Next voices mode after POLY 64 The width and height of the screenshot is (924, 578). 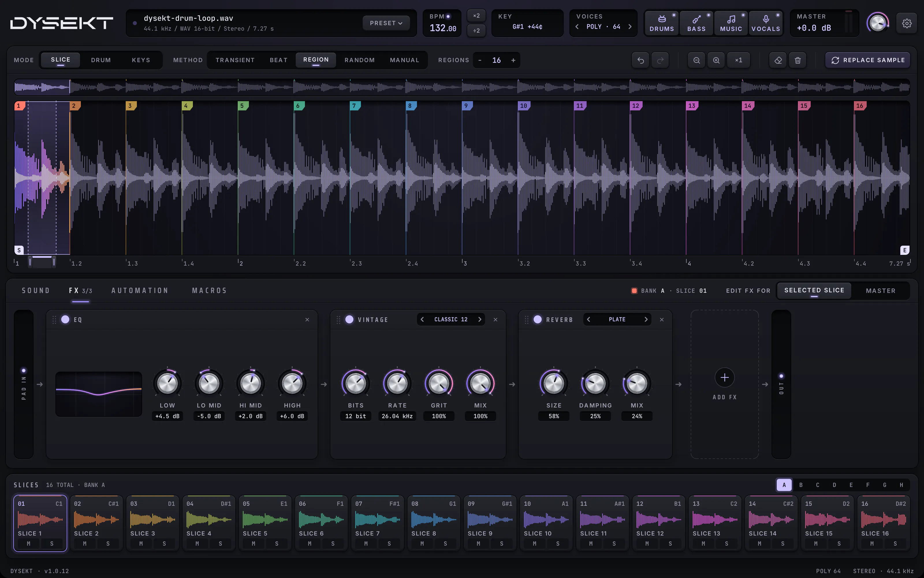tap(629, 27)
